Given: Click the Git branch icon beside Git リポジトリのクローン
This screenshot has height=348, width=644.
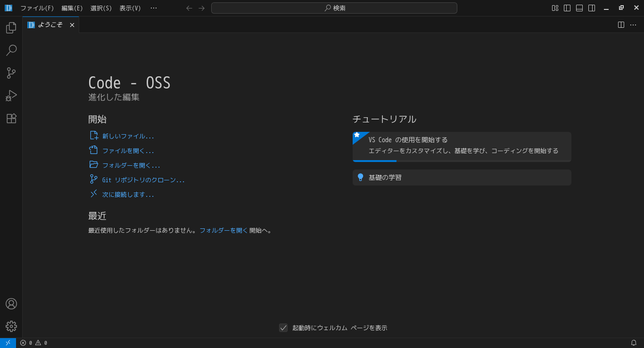Looking at the screenshot, I should 94,179.
